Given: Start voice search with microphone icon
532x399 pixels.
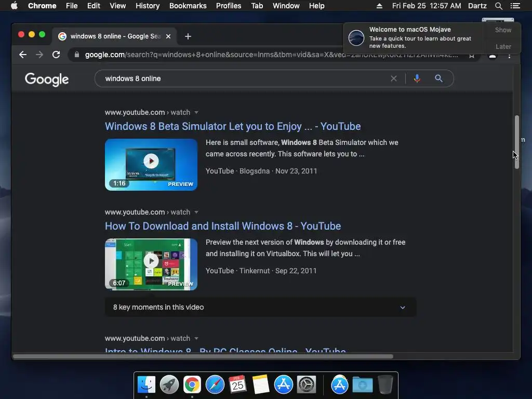Looking at the screenshot, I should click(417, 79).
